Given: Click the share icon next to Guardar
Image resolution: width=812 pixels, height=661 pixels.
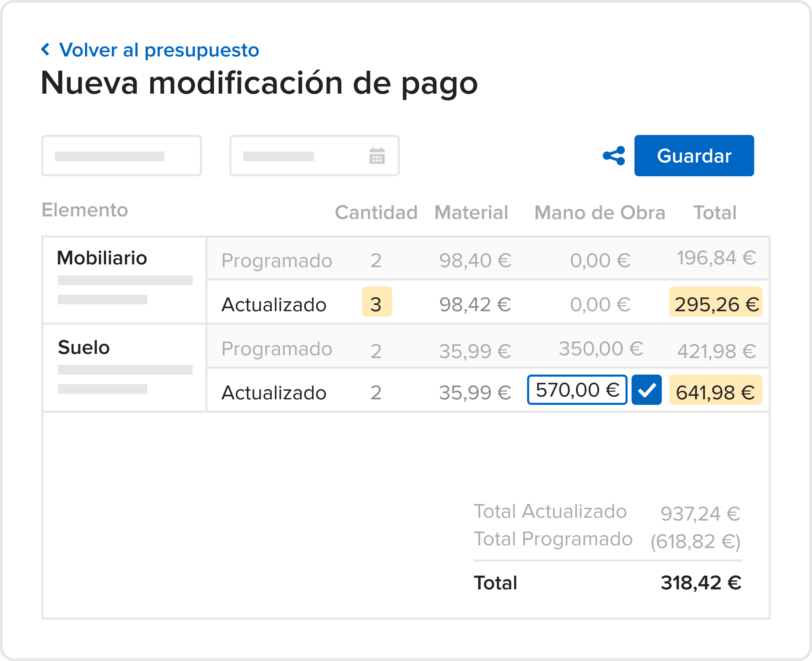Looking at the screenshot, I should 614,156.
